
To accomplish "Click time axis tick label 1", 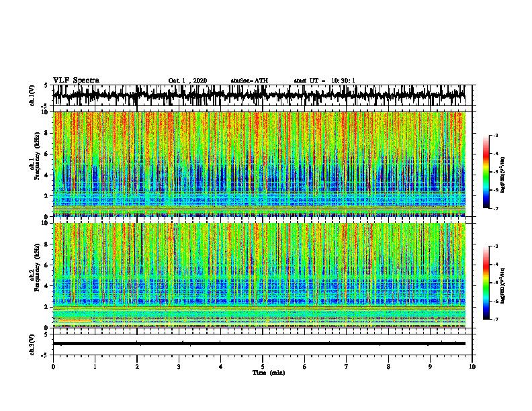I will click(x=95, y=367).
